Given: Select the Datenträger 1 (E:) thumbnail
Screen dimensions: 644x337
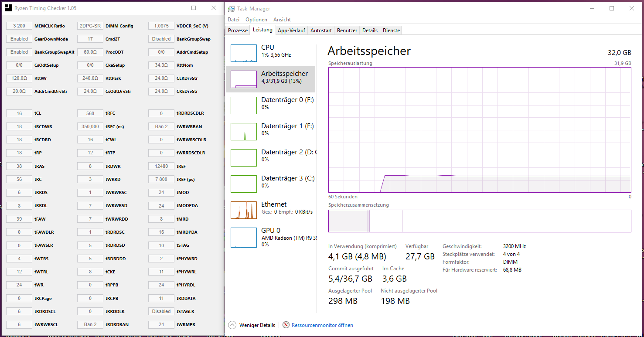Looking at the screenshot, I should pyautogui.click(x=244, y=131).
